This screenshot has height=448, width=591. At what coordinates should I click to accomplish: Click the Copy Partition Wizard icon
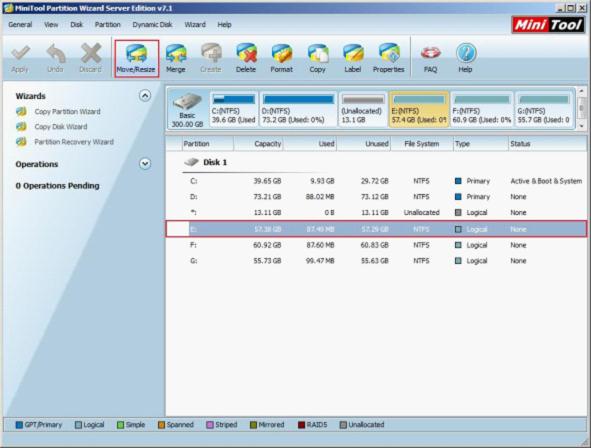[x=21, y=112]
